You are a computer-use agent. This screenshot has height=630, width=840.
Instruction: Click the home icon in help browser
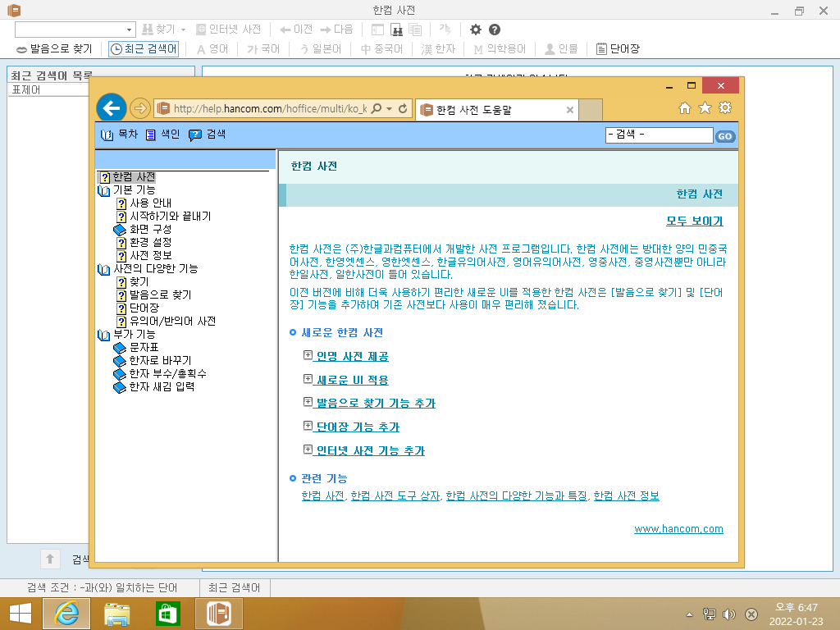[x=685, y=108]
